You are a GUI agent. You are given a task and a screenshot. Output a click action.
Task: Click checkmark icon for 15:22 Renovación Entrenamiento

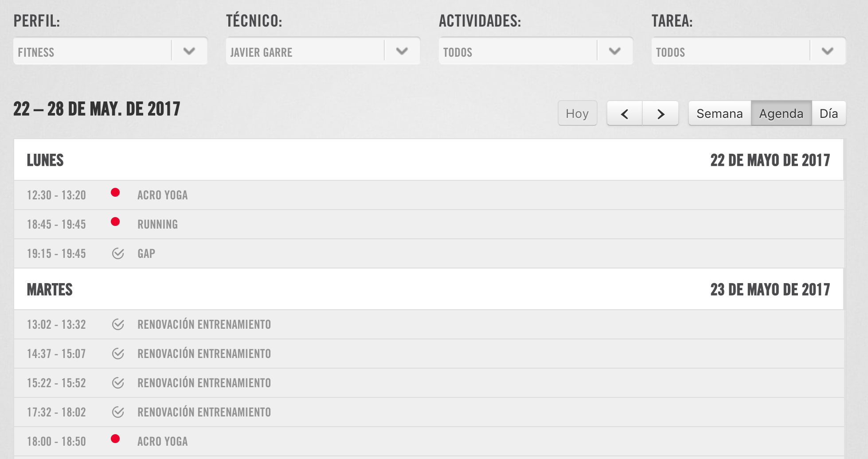click(118, 383)
